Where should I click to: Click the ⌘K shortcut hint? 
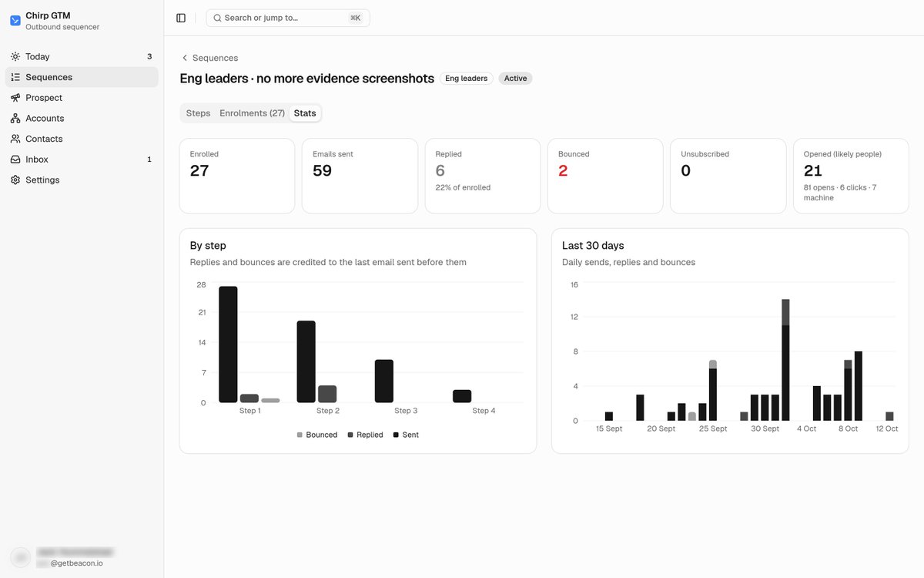pyautogui.click(x=355, y=18)
